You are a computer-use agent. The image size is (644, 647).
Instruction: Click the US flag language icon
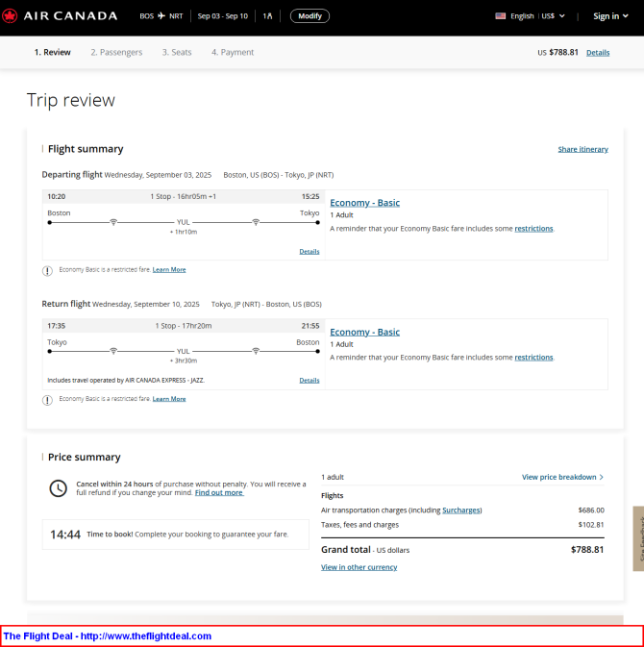tap(500, 16)
